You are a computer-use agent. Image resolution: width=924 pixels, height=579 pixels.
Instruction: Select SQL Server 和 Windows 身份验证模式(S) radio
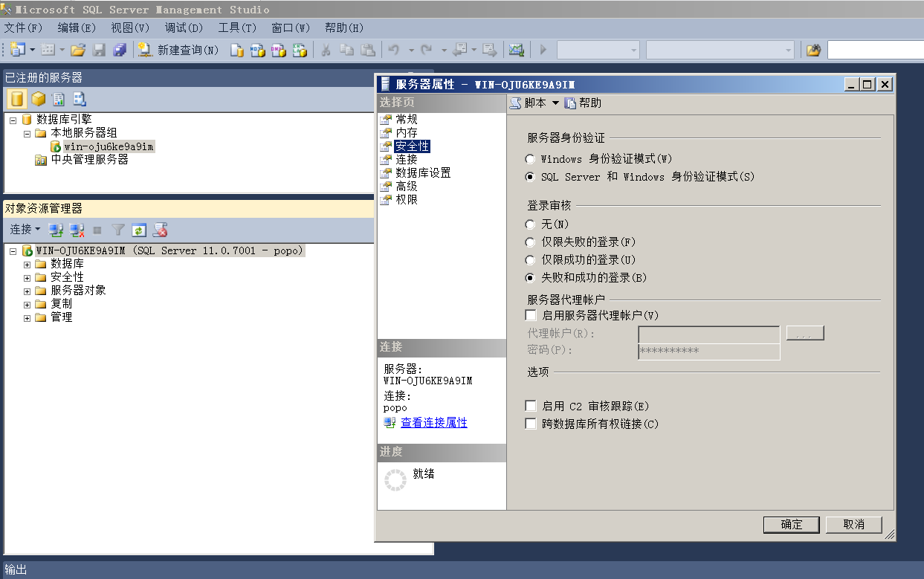pyautogui.click(x=530, y=177)
